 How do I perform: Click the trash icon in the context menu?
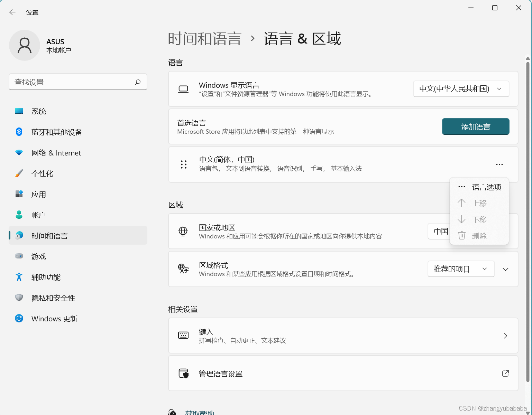[x=462, y=235]
